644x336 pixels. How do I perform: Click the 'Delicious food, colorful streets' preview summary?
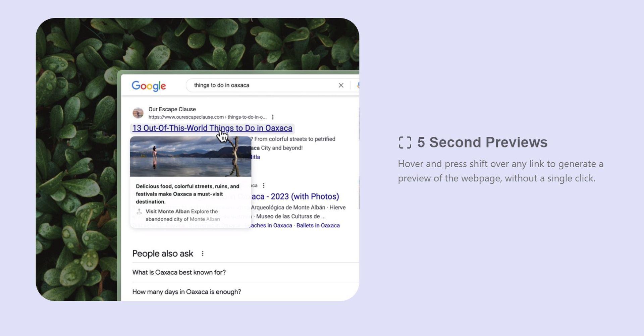click(x=187, y=194)
